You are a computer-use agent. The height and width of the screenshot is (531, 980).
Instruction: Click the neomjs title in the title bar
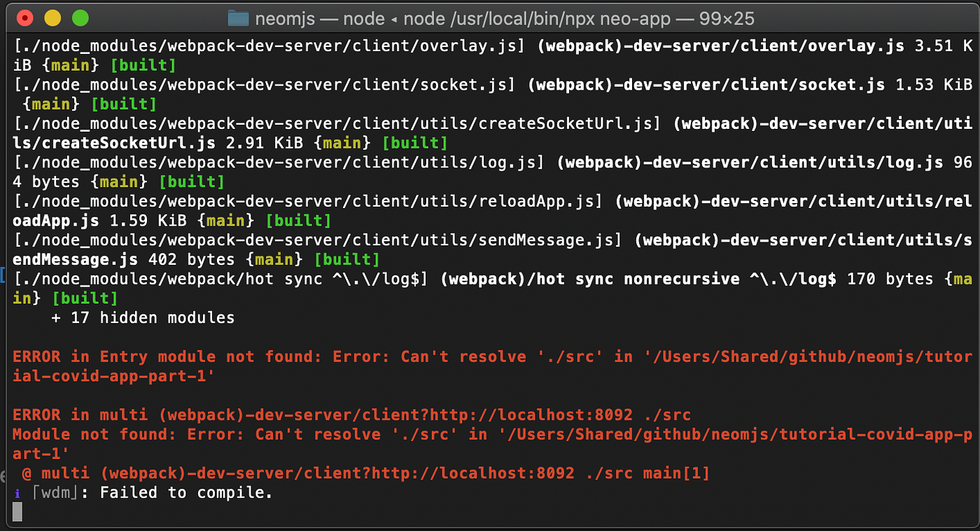coord(285,19)
